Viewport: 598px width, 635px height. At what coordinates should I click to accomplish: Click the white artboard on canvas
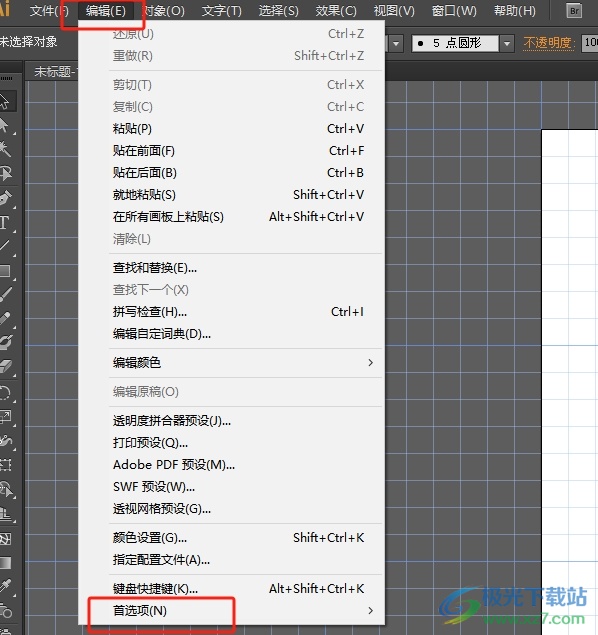pyautogui.click(x=570, y=381)
